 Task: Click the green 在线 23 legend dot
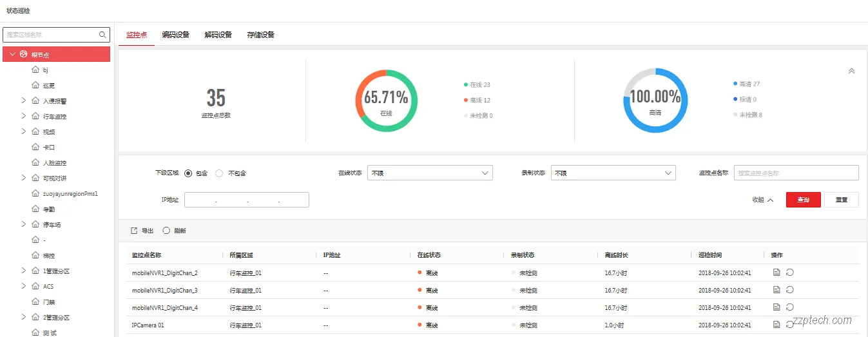pyautogui.click(x=466, y=84)
